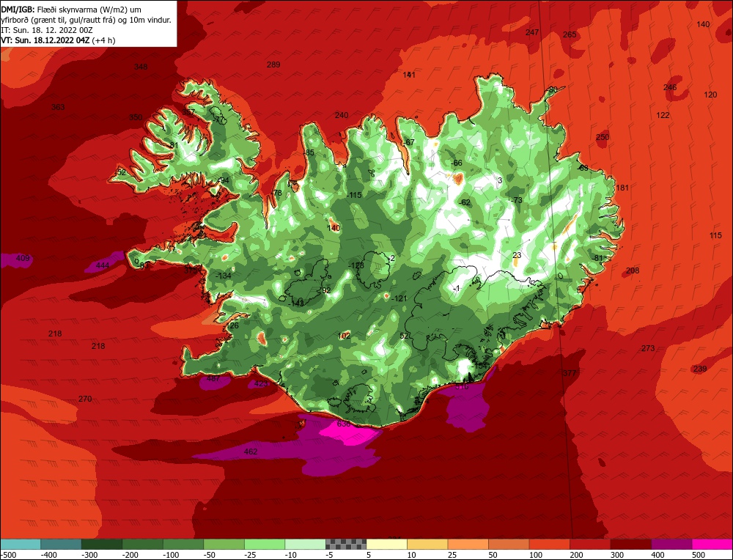This screenshot has height=560, width=733.
Task: Select the 102 value in southern Iceland
Action: [344, 336]
